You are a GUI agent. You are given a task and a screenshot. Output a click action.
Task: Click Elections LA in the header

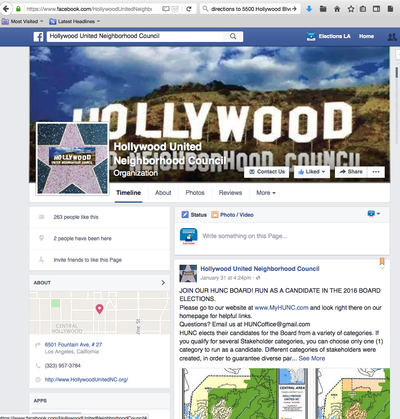(x=334, y=36)
